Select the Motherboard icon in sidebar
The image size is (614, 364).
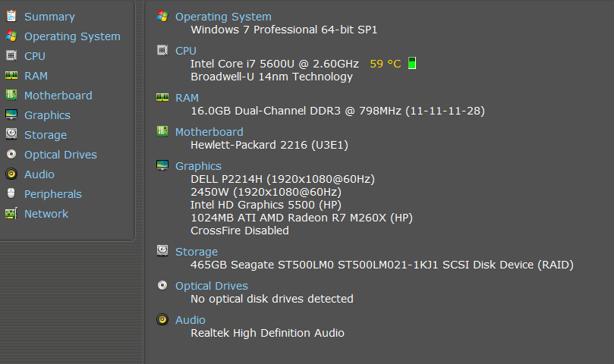tap(11, 95)
